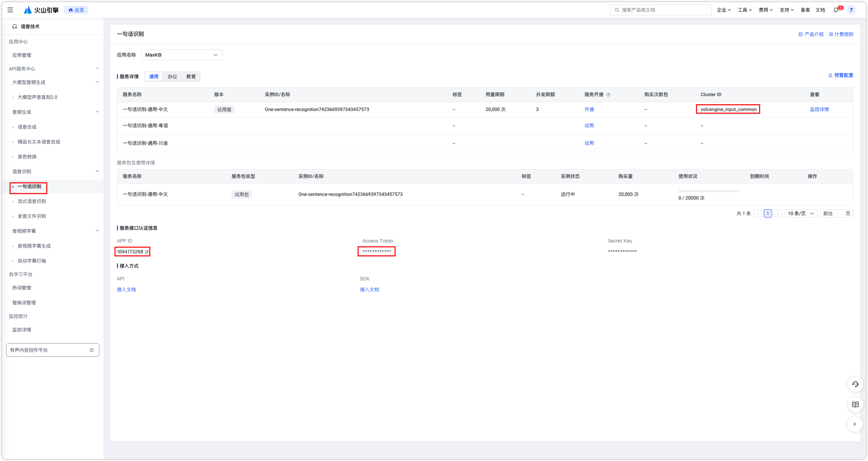Open the alert configuration 预警配置 bell
The height and width of the screenshot is (461, 868).
click(x=841, y=75)
